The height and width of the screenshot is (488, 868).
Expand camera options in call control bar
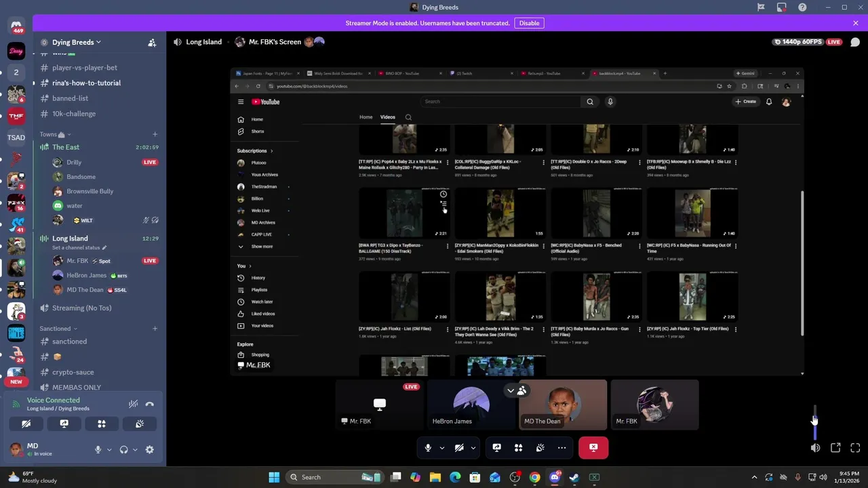coord(473,447)
